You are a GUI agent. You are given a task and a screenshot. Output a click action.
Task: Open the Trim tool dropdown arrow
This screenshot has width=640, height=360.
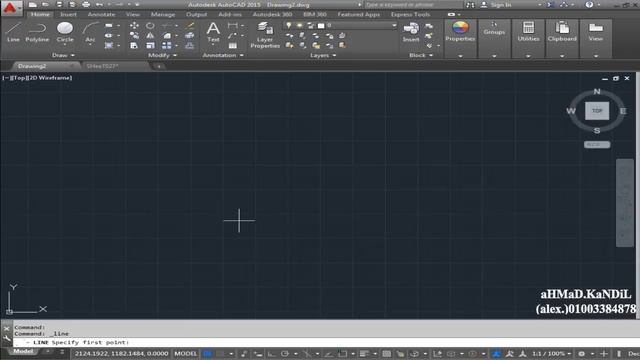click(x=176, y=25)
